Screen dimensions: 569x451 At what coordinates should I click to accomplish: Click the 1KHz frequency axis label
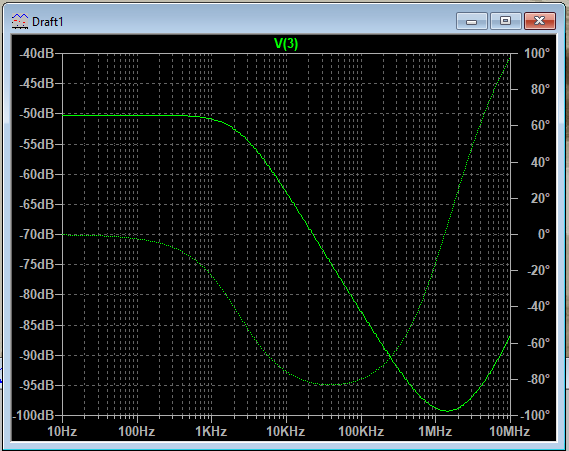pyautogui.click(x=211, y=431)
